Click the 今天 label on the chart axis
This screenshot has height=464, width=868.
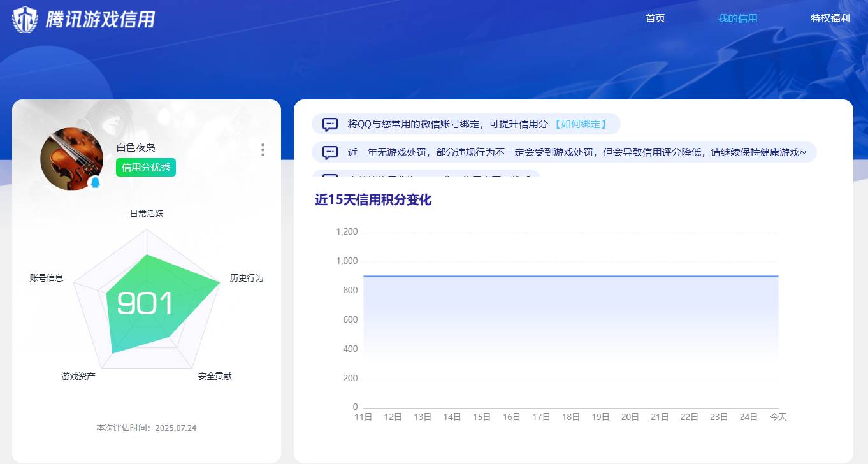pos(778,416)
